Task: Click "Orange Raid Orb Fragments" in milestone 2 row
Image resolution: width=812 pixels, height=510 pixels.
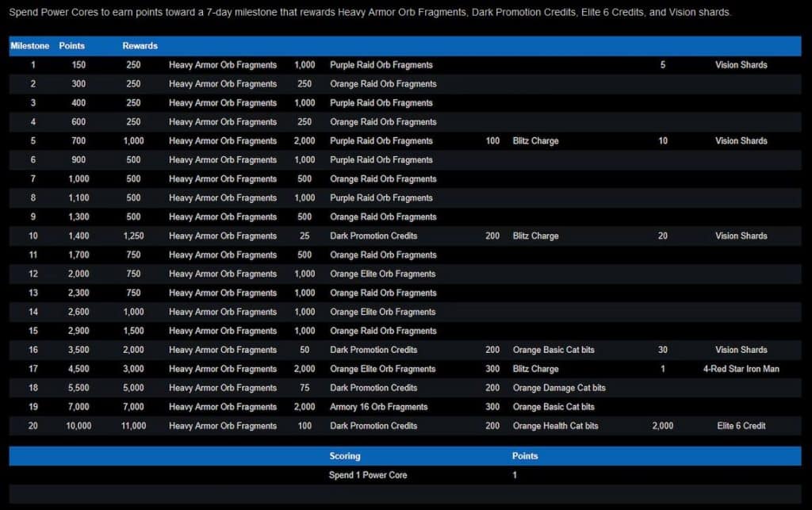Action: (x=383, y=84)
